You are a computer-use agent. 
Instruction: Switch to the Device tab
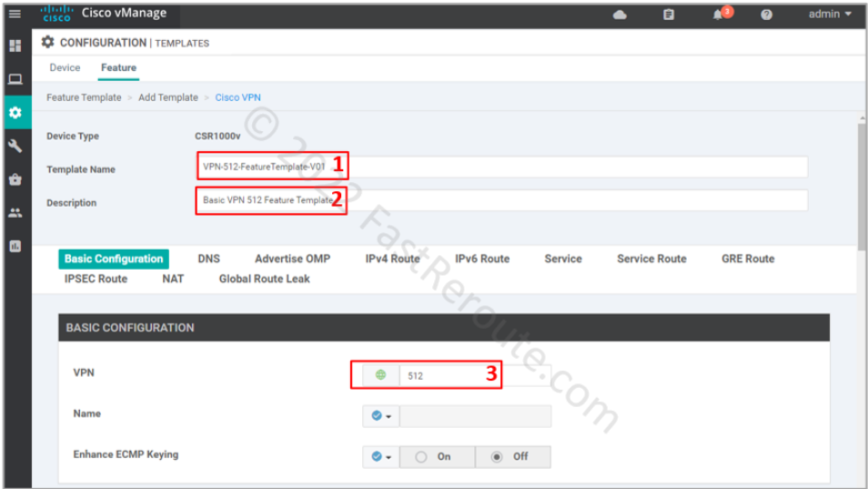pos(65,67)
